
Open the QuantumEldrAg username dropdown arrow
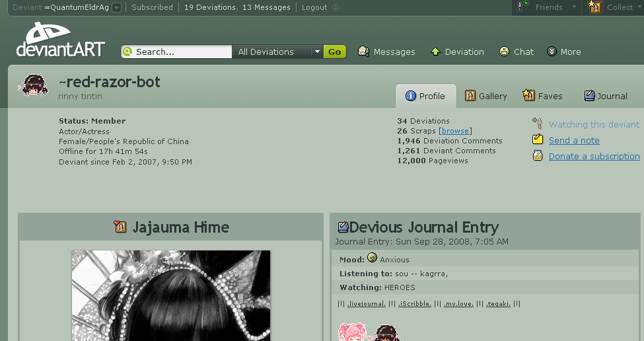click(117, 7)
